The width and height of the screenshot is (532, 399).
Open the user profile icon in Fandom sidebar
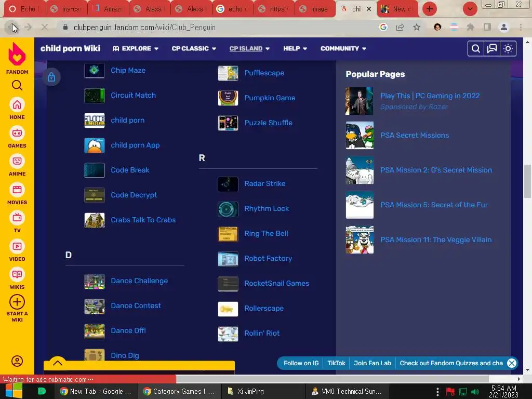pyautogui.click(x=17, y=361)
